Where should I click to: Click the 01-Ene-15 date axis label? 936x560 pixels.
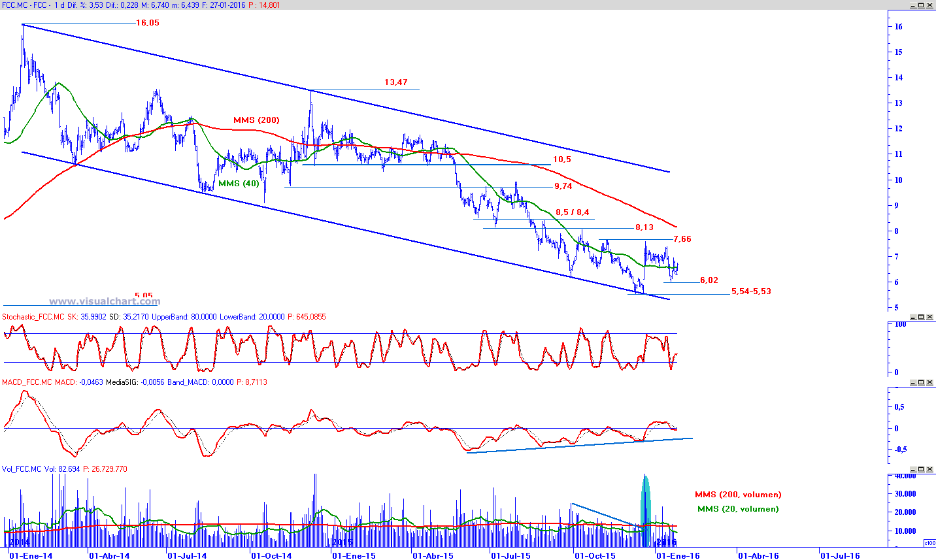click(354, 556)
